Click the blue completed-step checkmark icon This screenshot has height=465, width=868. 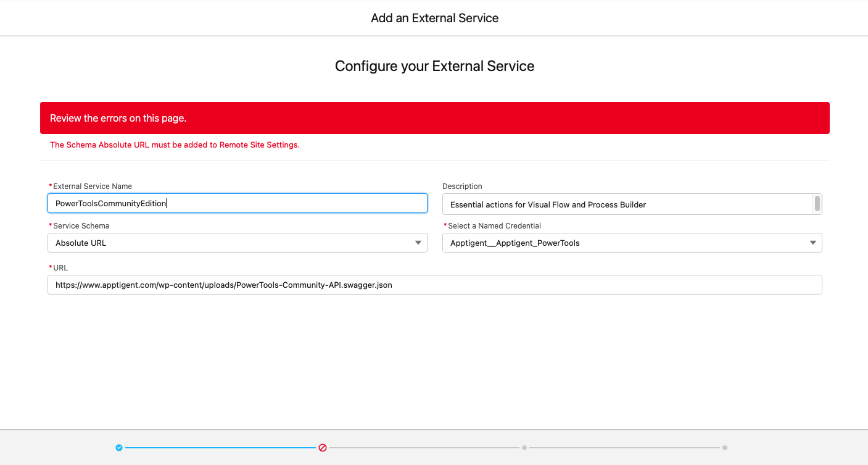coord(118,447)
